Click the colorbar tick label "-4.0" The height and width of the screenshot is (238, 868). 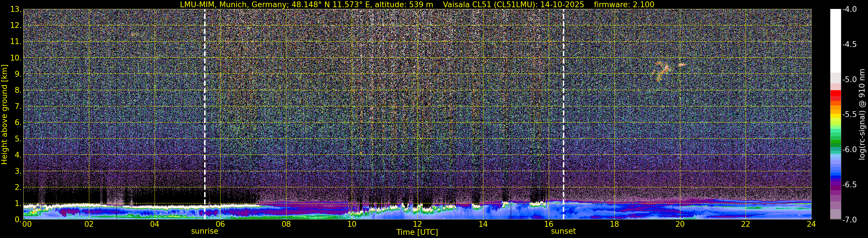click(x=849, y=9)
